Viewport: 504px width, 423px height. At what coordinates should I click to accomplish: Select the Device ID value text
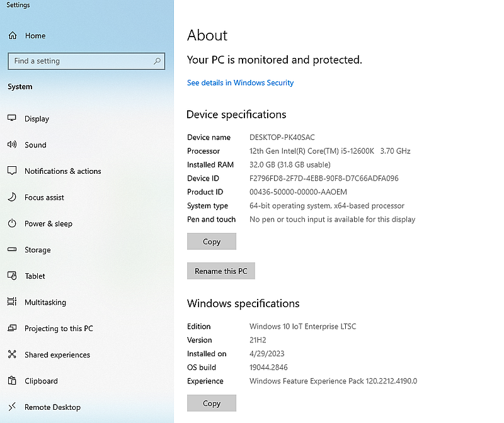[x=324, y=178]
